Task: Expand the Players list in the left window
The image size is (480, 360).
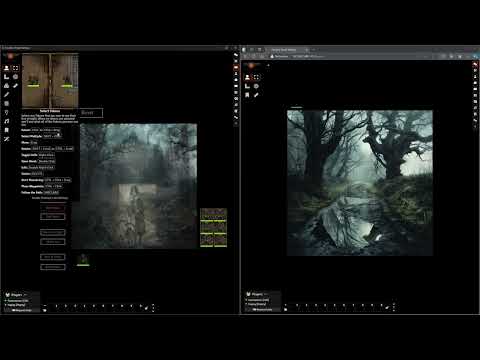Action: coord(16,295)
